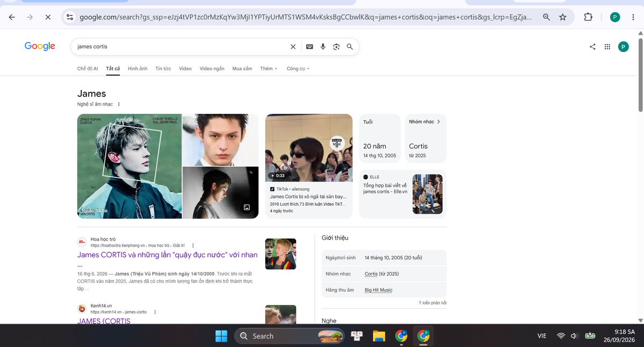Click the search magnifier button
The image size is (644, 347).
(350, 47)
